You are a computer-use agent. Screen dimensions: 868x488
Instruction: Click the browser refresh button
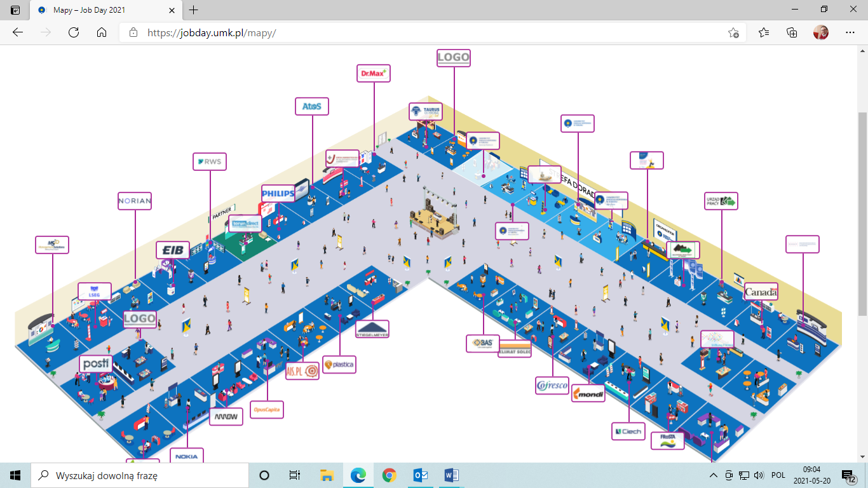[x=74, y=32]
